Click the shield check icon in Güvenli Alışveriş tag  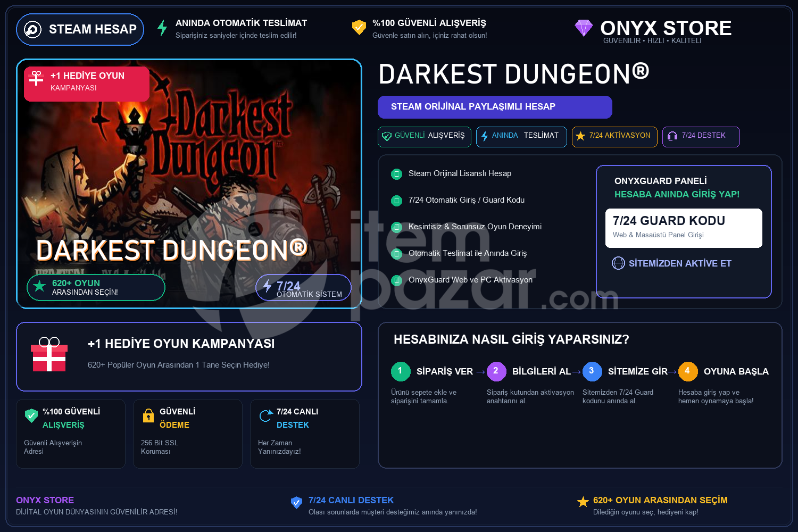click(387, 137)
